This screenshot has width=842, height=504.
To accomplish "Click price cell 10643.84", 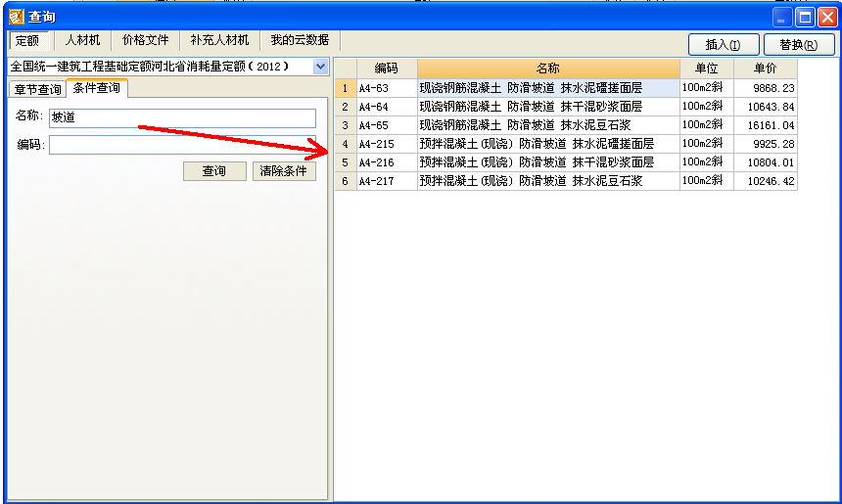I will click(766, 107).
